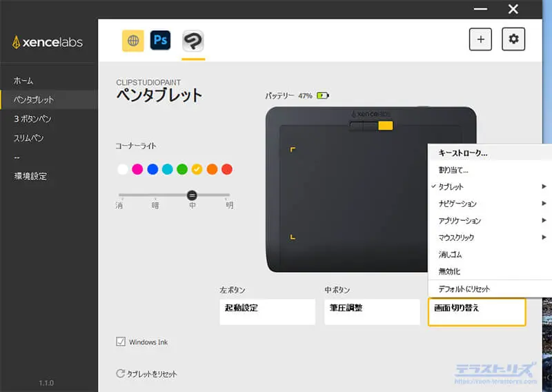
Task: Choose デフォルトにリセット from the menu
Action: pyautogui.click(x=490, y=288)
